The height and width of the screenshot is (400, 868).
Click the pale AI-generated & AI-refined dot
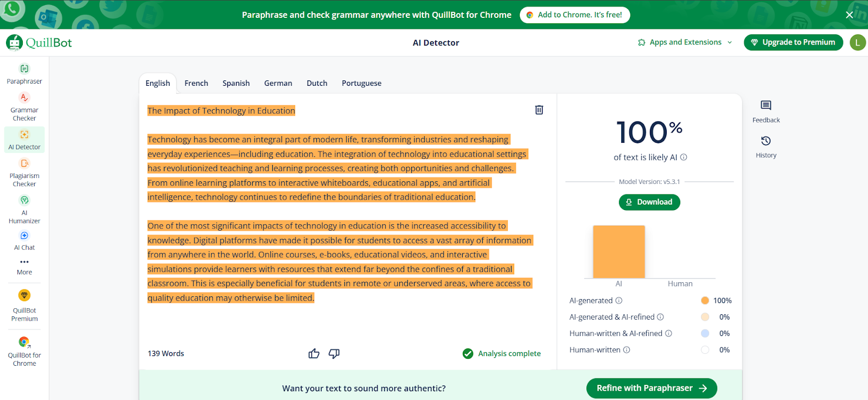(705, 317)
